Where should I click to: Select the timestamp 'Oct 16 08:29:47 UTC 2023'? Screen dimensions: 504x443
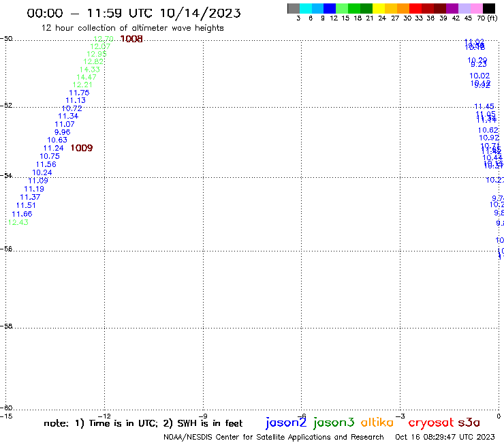(445, 438)
